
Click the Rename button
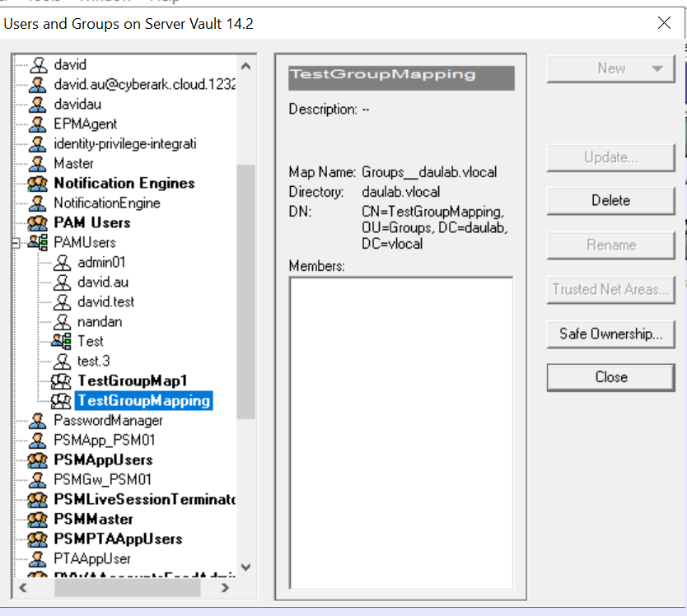[x=610, y=245]
